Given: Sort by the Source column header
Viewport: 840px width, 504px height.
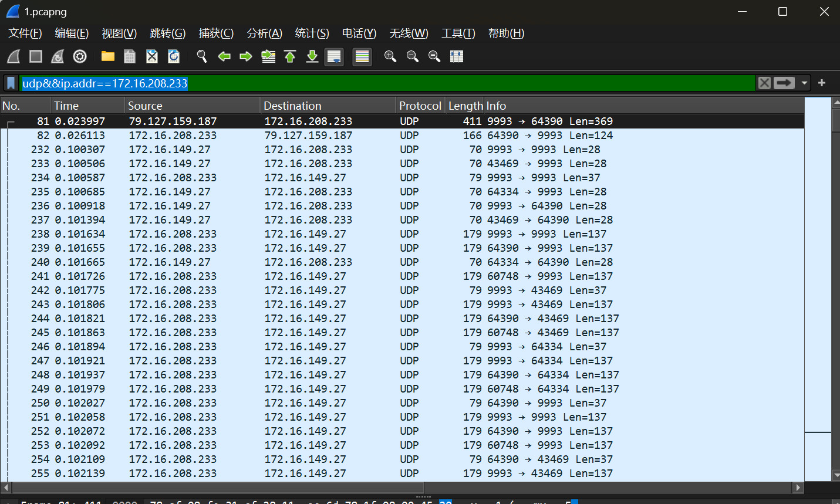Looking at the screenshot, I should click(193, 106).
